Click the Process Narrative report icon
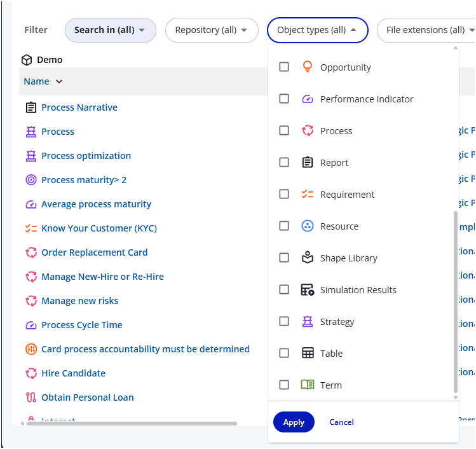The height and width of the screenshot is (449, 476). point(31,107)
